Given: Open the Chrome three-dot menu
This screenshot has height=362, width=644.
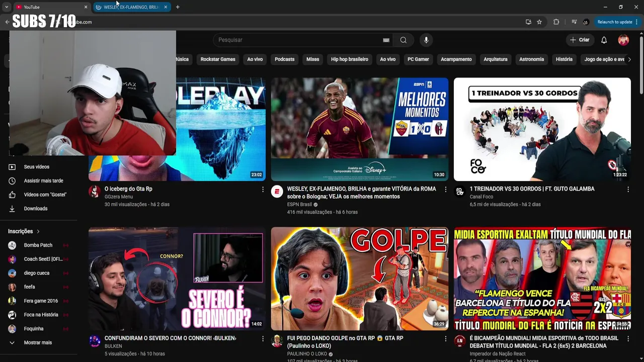Looking at the screenshot, I should (636, 22).
